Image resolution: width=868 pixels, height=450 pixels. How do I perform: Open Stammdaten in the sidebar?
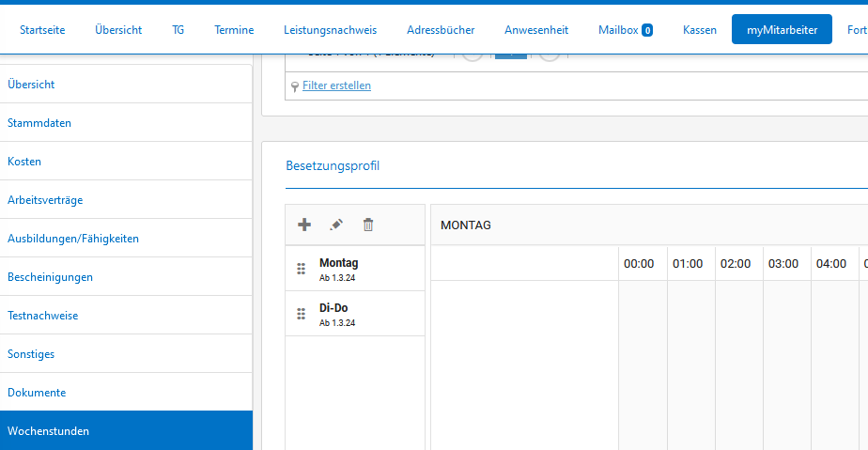pyautogui.click(x=39, y=123)
